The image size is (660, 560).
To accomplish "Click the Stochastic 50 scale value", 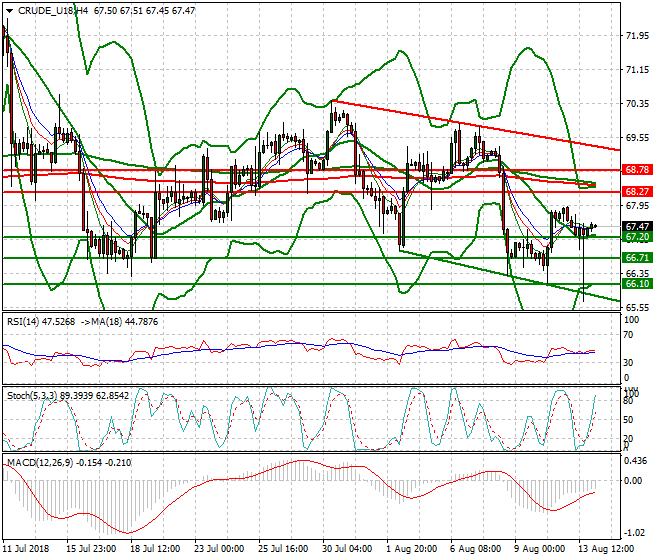I will (x=628, y=420).
